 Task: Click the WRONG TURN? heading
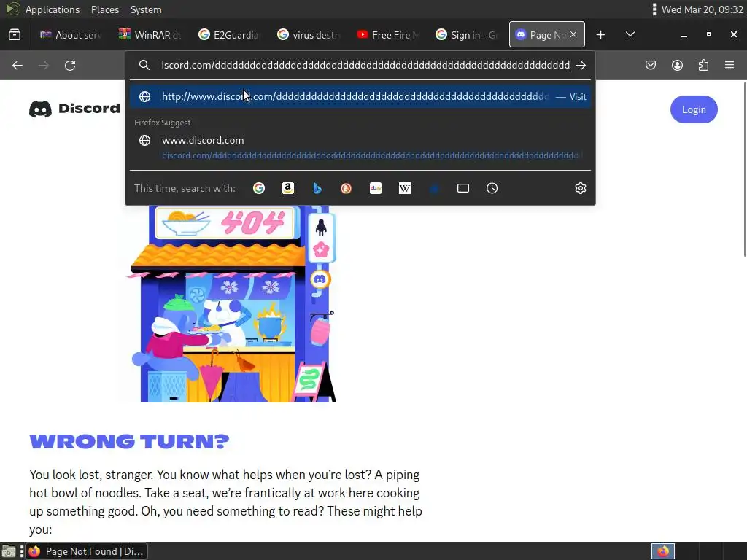click(x=129, y=441)
